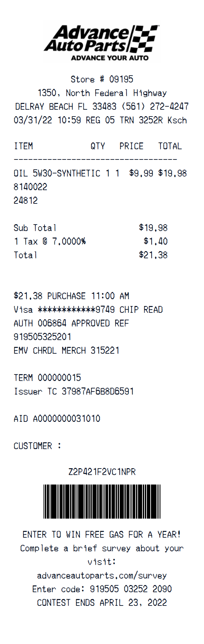The width and height of the screenshot is (204, 644).
Task: Click the OIL 5W30-SYNTHETIC item line
Action: click(x=57, y=173)
